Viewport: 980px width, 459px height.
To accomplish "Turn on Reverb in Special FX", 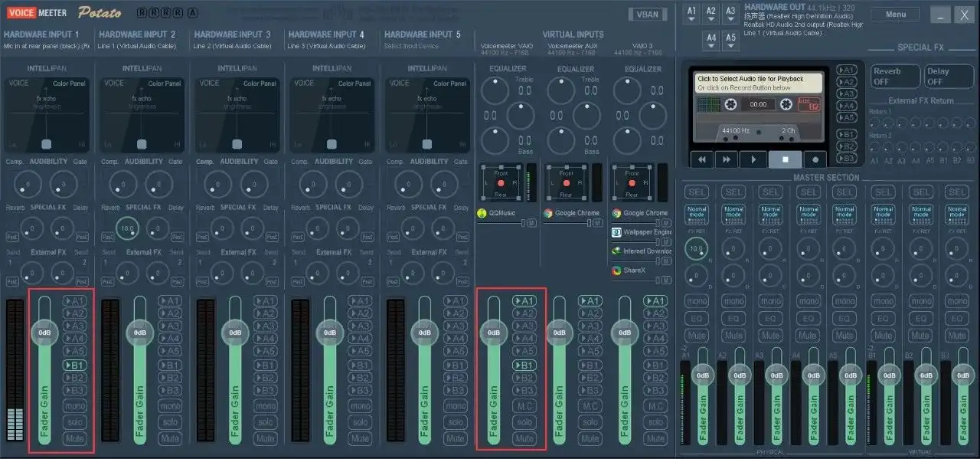I will (x=894, y=75).
